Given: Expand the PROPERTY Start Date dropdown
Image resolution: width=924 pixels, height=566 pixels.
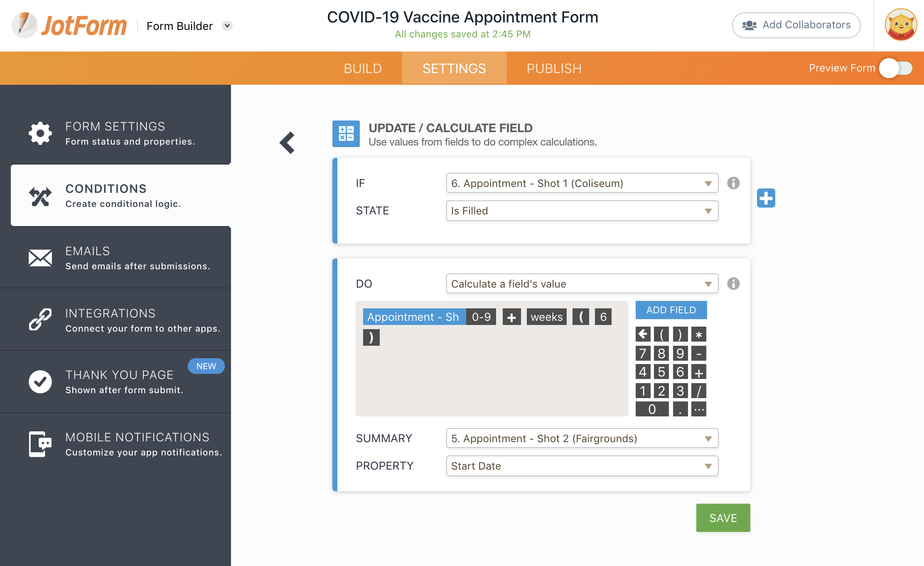Looking at the screenshot, I should (582, 466).
